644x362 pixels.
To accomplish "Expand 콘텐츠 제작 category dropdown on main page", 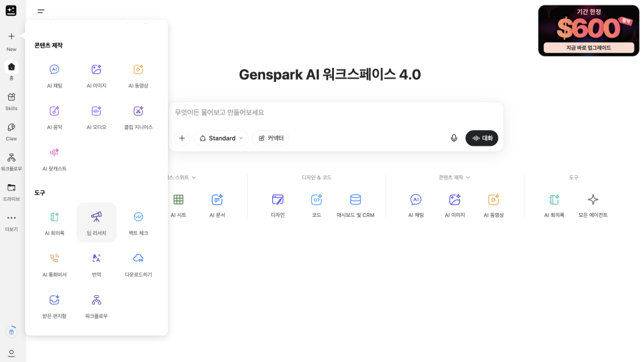I will (454, 177).
